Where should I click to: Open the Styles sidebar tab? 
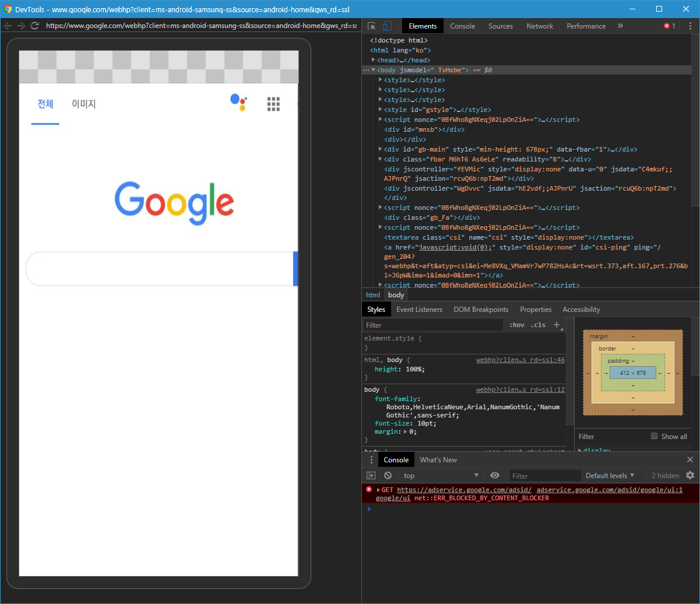pyautogui.click(x=376, y=310)
